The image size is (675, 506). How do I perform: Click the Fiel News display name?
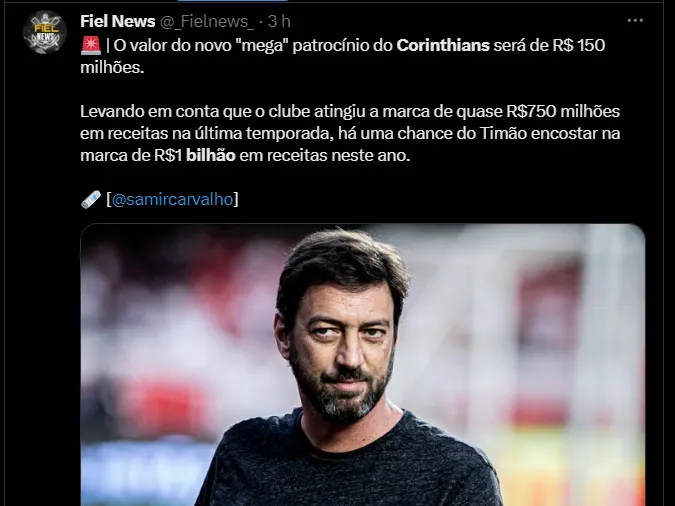(118, 21)
